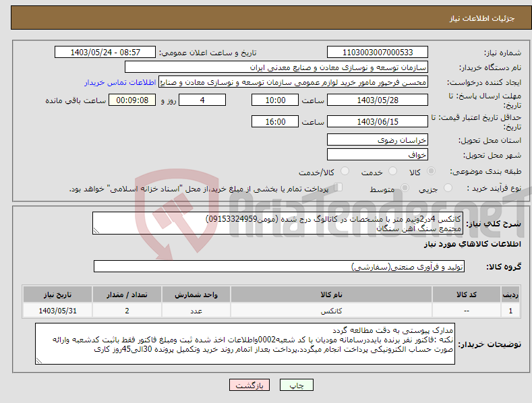Click the تاریخ نیاز column header

click(57, 294)
